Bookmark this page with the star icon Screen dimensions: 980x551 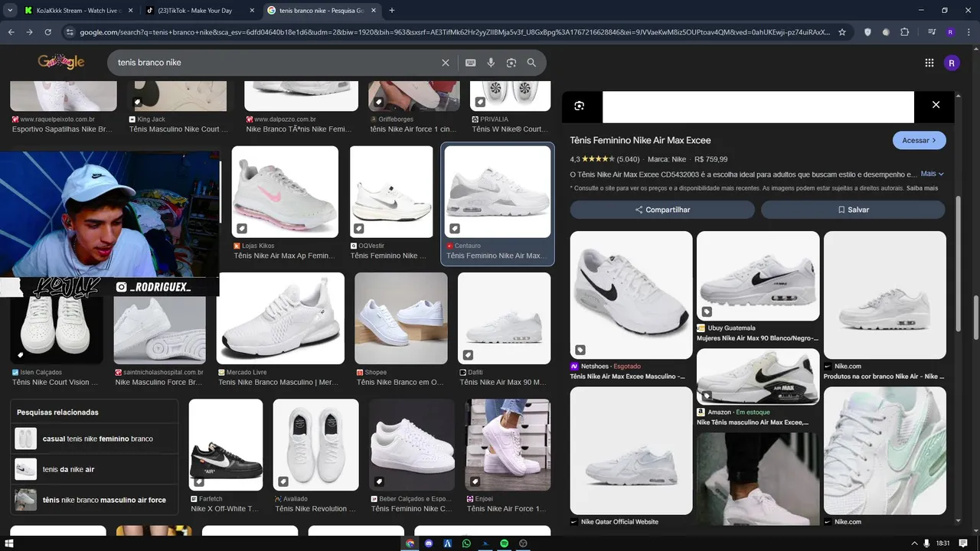[x=842, y=32]
